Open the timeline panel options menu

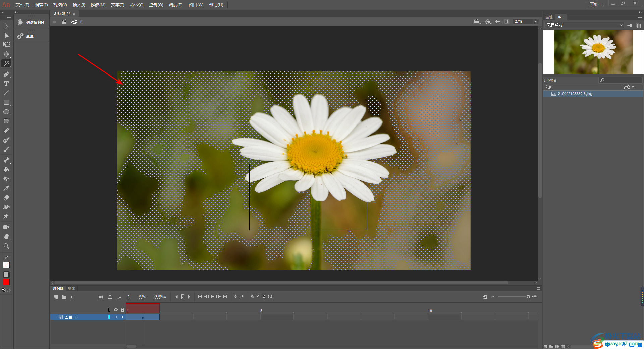click(538, 289)
